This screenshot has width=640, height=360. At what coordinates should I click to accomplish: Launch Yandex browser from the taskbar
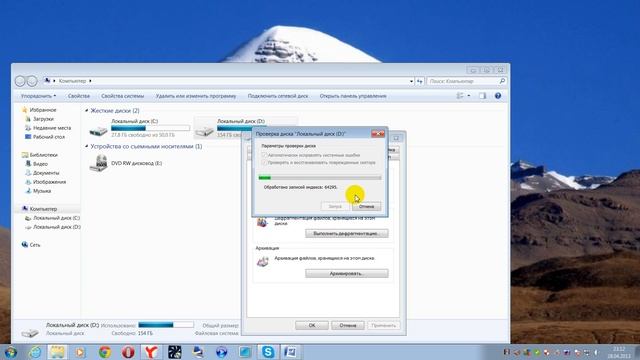[151, 352]
